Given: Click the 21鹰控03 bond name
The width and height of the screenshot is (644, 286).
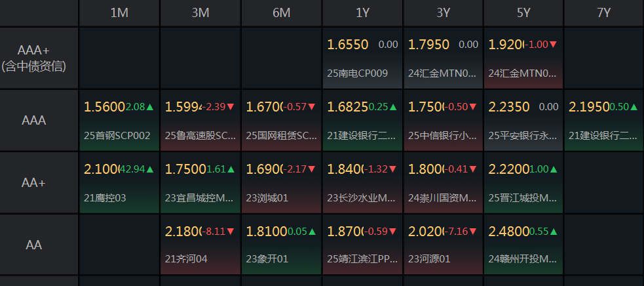Looking at the screenshot, I should (x=105, y=197).
